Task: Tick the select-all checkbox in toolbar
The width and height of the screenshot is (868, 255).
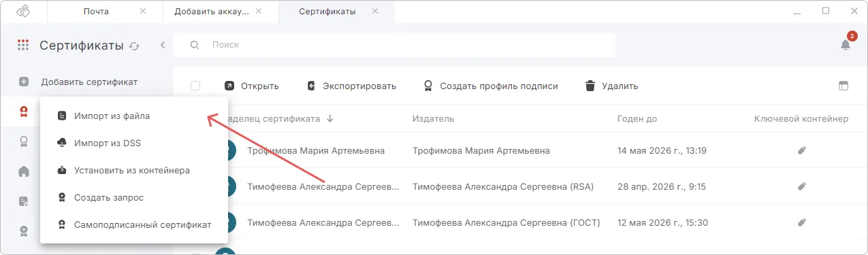Action: 195,86
